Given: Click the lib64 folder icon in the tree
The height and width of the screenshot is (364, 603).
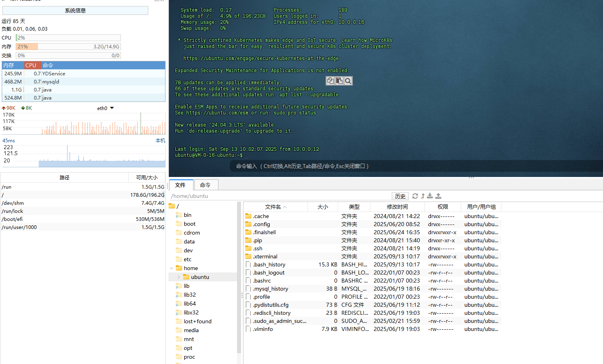Looking at the screenshot, I should (179, 304).
